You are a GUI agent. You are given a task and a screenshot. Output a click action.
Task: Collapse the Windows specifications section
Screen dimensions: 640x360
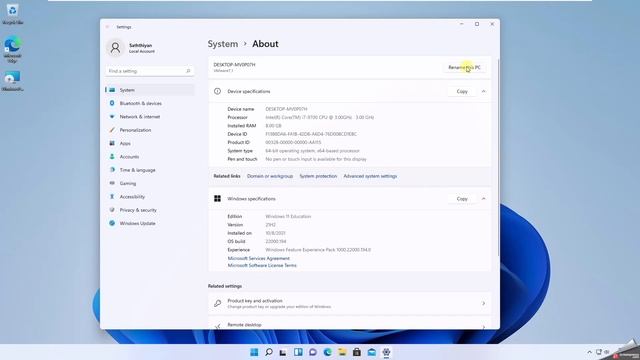coord(484,199)
